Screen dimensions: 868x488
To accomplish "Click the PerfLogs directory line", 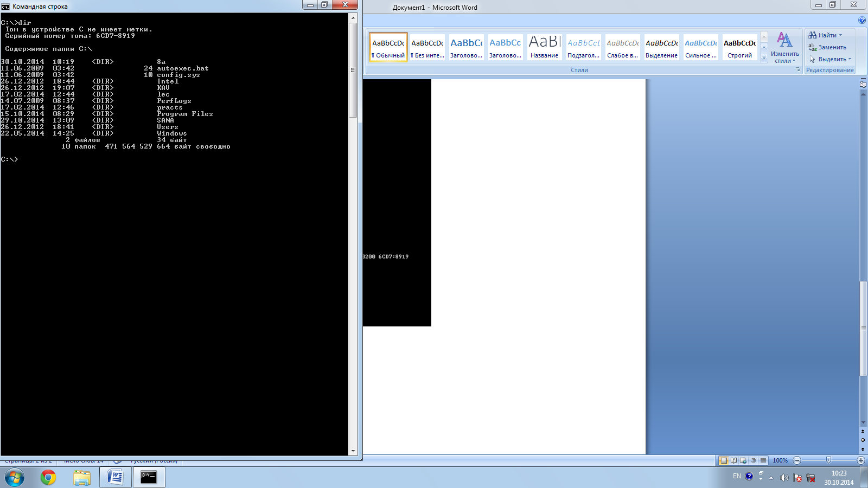I will pos(96,101).
